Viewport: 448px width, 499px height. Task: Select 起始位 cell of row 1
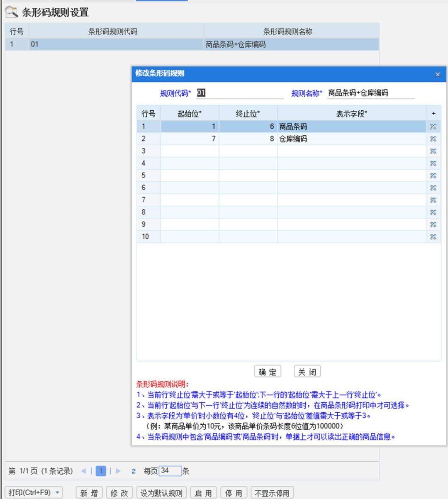(190, 127)
